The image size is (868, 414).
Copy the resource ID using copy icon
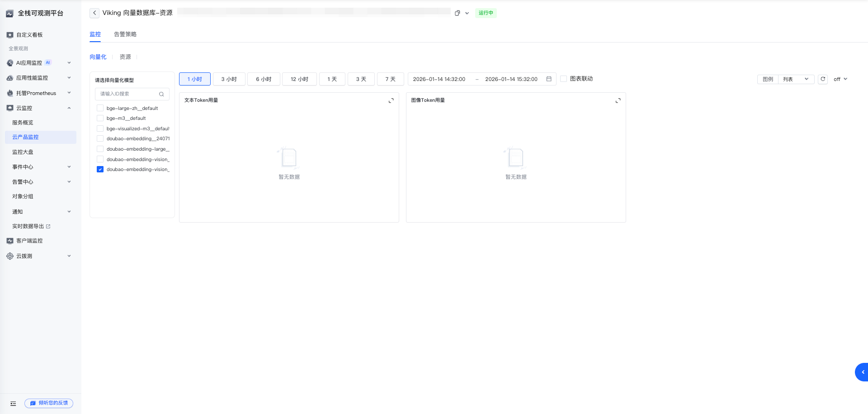point(457,13)
